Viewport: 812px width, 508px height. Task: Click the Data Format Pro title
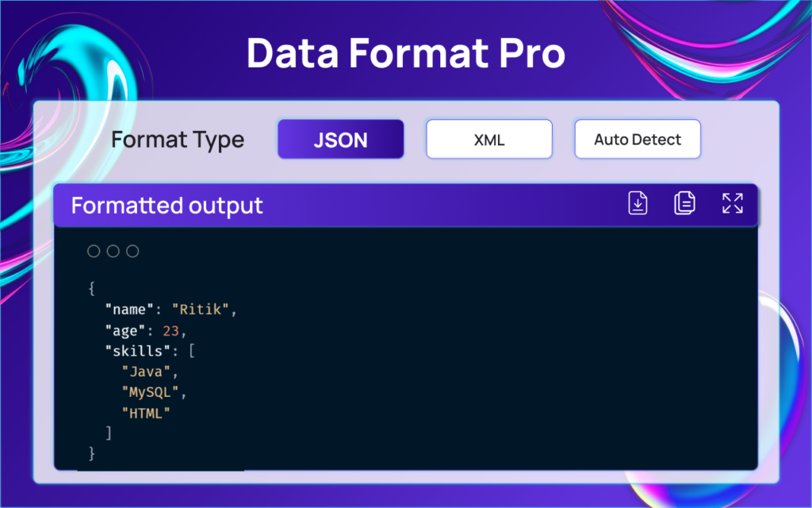click(x=405, y=53)
